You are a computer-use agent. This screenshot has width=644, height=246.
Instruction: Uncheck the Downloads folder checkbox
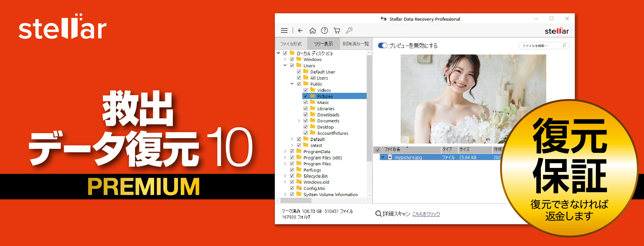[306, 114]
